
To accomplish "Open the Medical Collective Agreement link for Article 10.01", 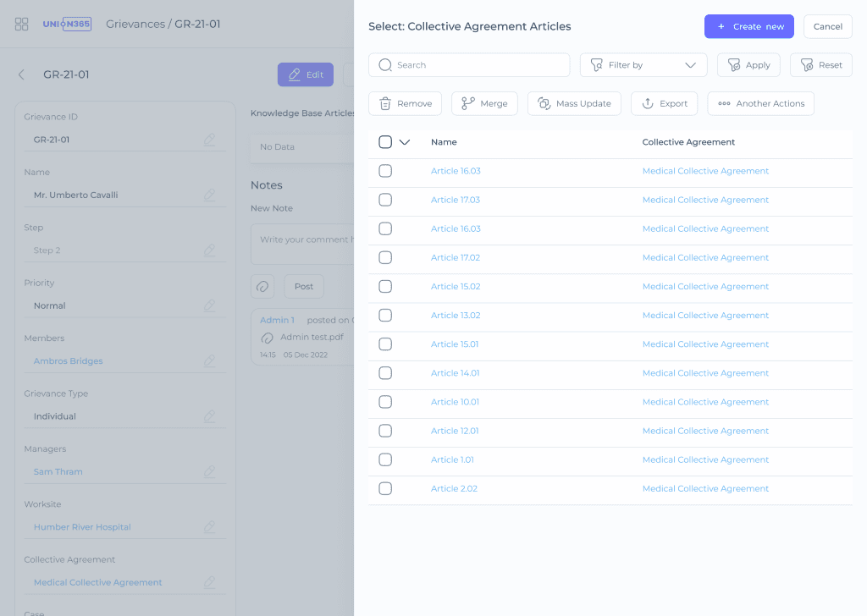I will click(x=705, y=402).
